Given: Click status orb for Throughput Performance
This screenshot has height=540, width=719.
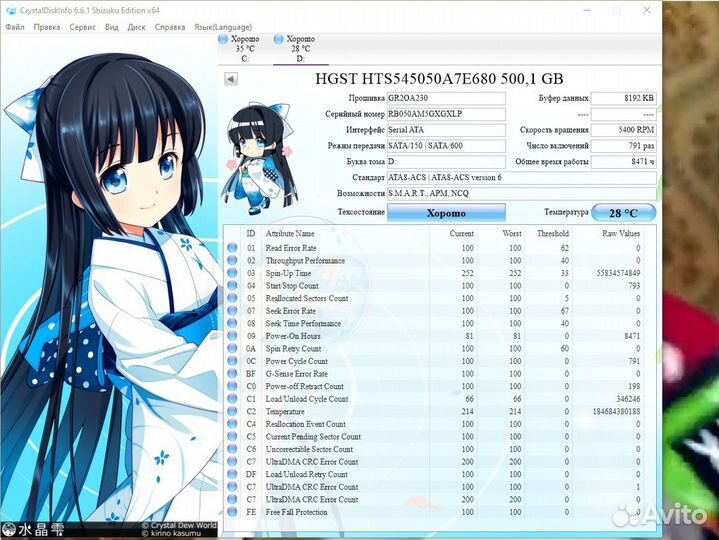Looking at the screenshot, I should point(232,260).
